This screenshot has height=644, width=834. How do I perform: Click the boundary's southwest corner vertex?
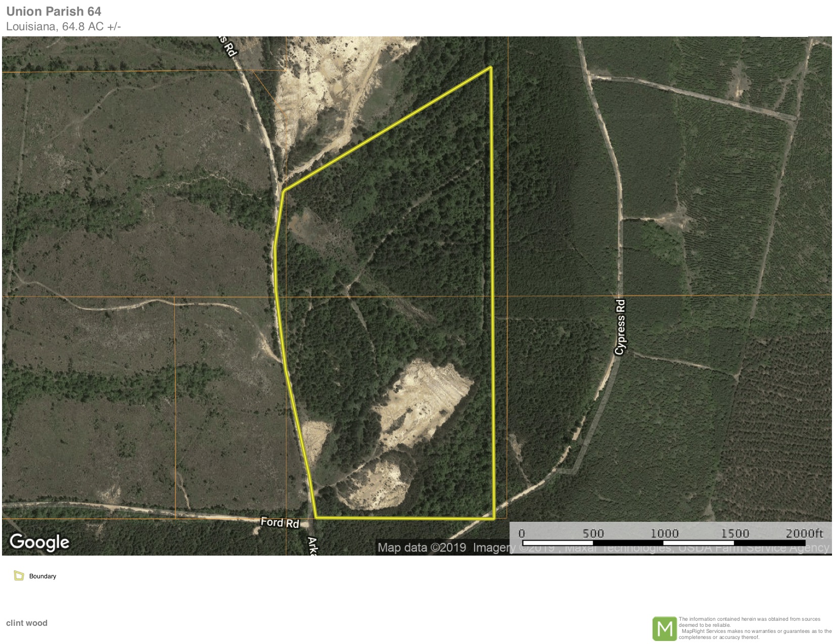click(316, 517)
